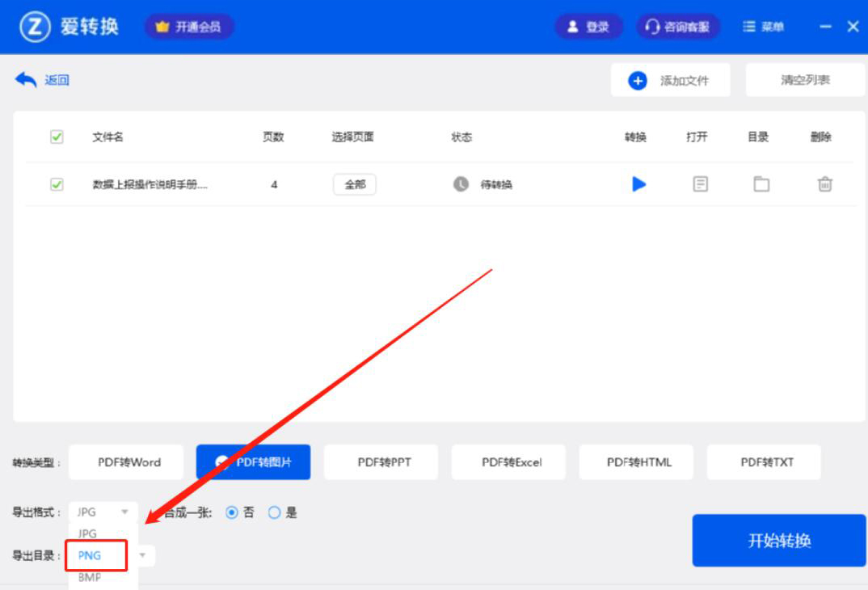The height and width of the screenshot is (590, 868).
Task: Toggle checkbox for 数据上报操作说明手册 file
Action: tap(57, 184)
